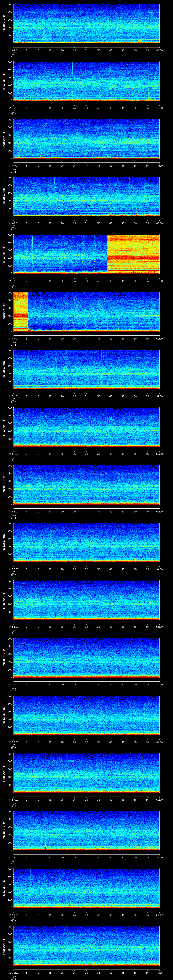The image size is (173, 980).
Task: Click the 45:00 end time label
Action: click(159, 50)
